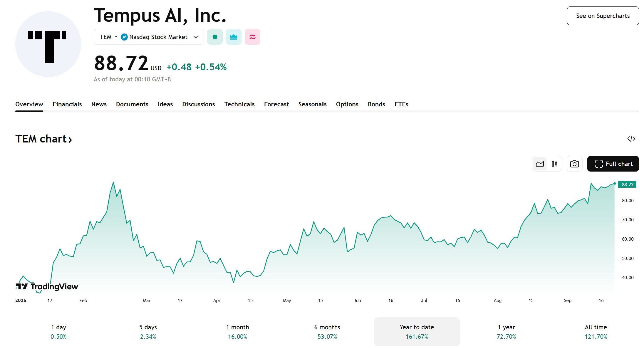Switch to the Seasonals tab
The height and width of the screenshot is (349, 644).
click(312, 104)
